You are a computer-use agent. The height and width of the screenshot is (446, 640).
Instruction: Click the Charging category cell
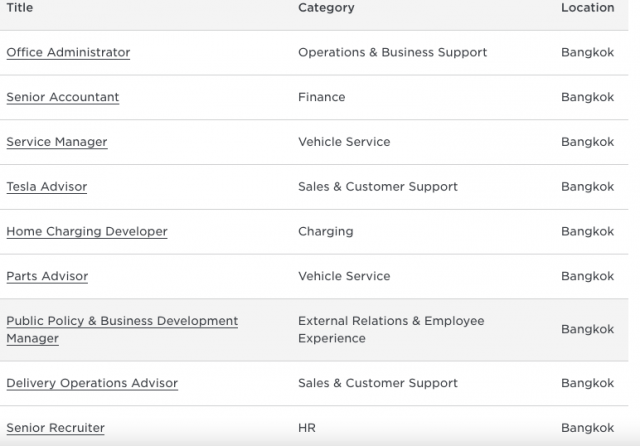[x=325, y=231]
